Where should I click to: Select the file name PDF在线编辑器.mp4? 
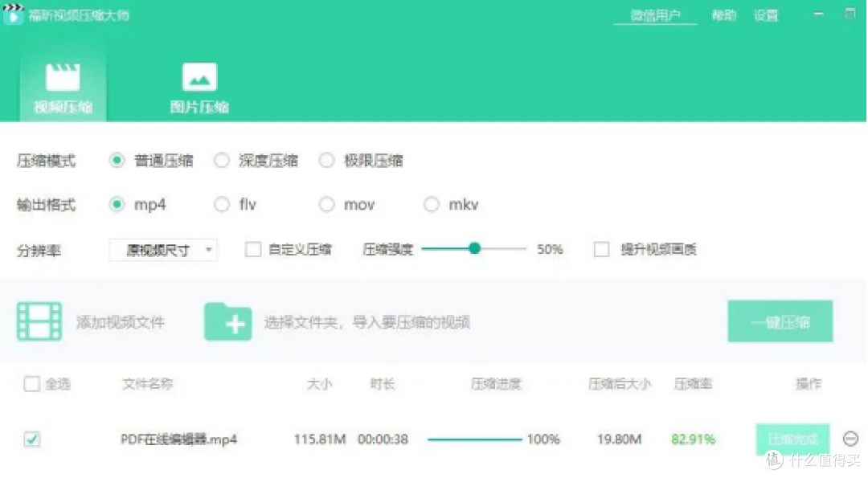click(x=178, y=439)
